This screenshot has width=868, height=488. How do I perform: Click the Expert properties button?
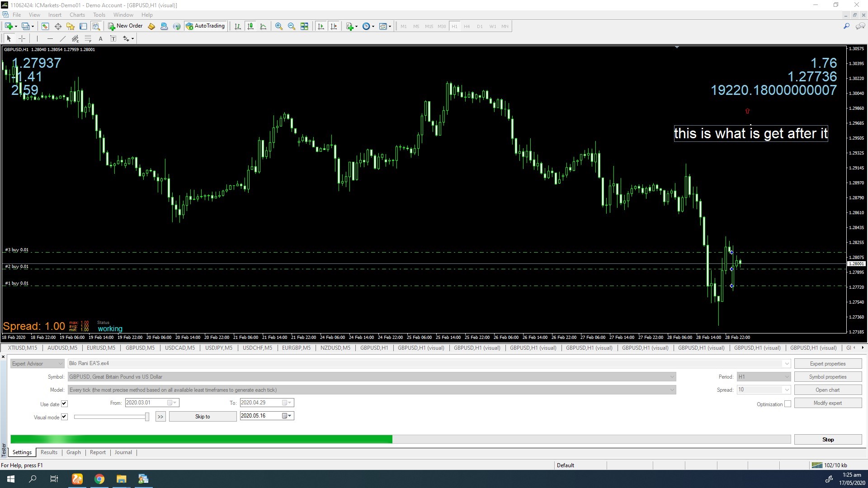point(828,364)
